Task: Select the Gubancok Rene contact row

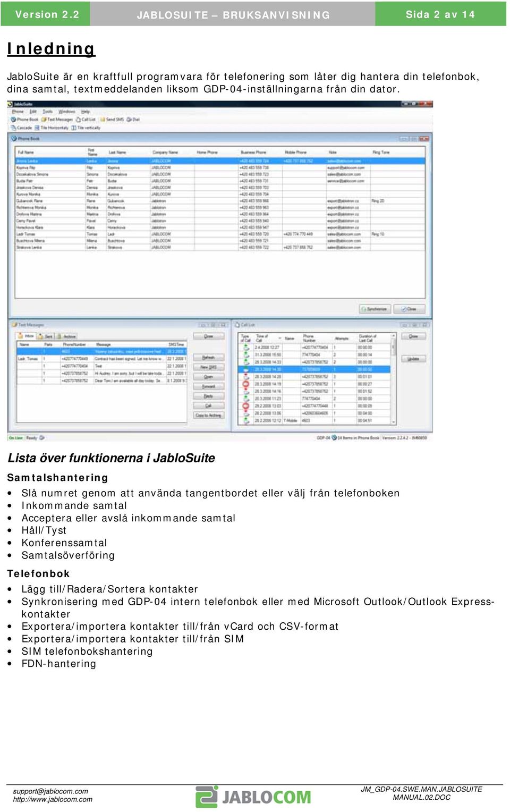Action: click(x=220, y=201)
